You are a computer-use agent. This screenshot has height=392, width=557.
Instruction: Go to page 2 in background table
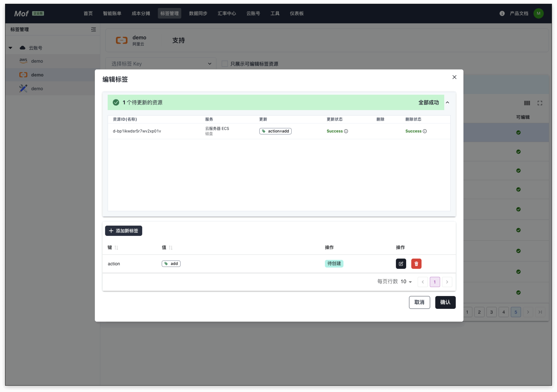479,312
